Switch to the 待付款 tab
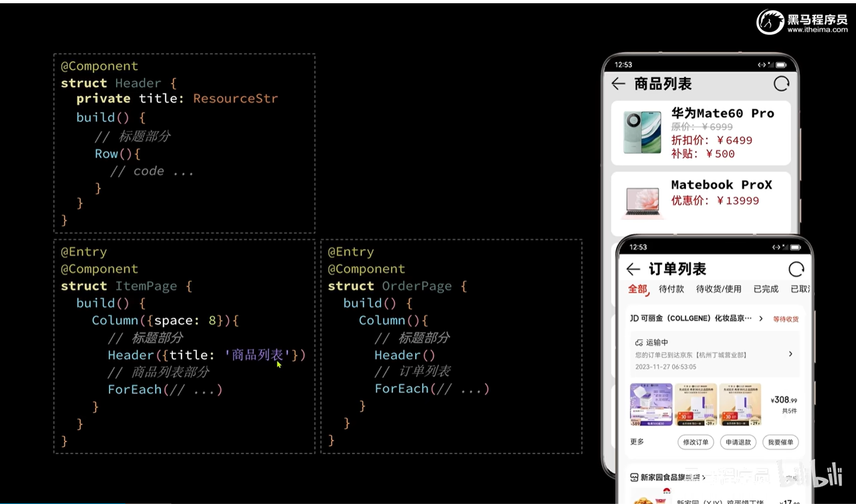856x504 pixels. [x=671, y=289]
